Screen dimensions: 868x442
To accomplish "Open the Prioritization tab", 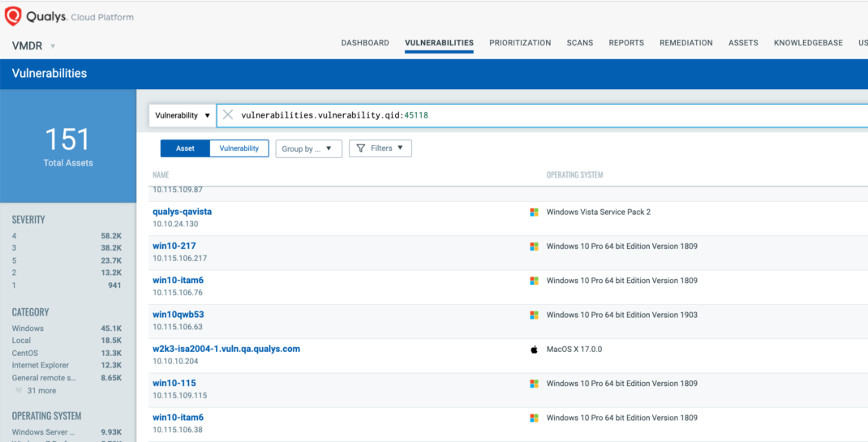I will (520, 43).
